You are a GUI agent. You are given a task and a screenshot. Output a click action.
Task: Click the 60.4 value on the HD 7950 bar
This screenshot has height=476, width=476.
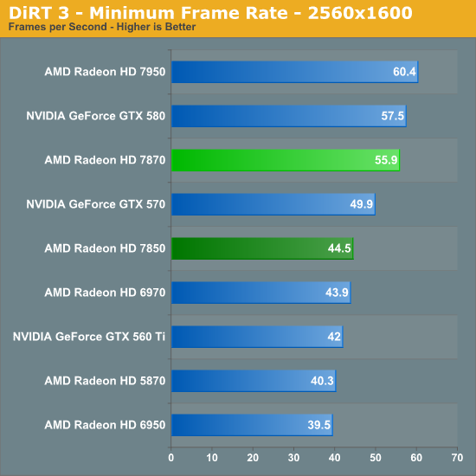[404, 72]
